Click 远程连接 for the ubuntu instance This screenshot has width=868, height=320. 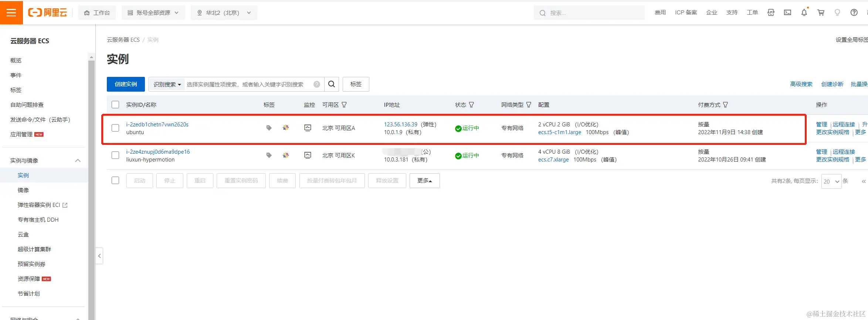[844, 125]
